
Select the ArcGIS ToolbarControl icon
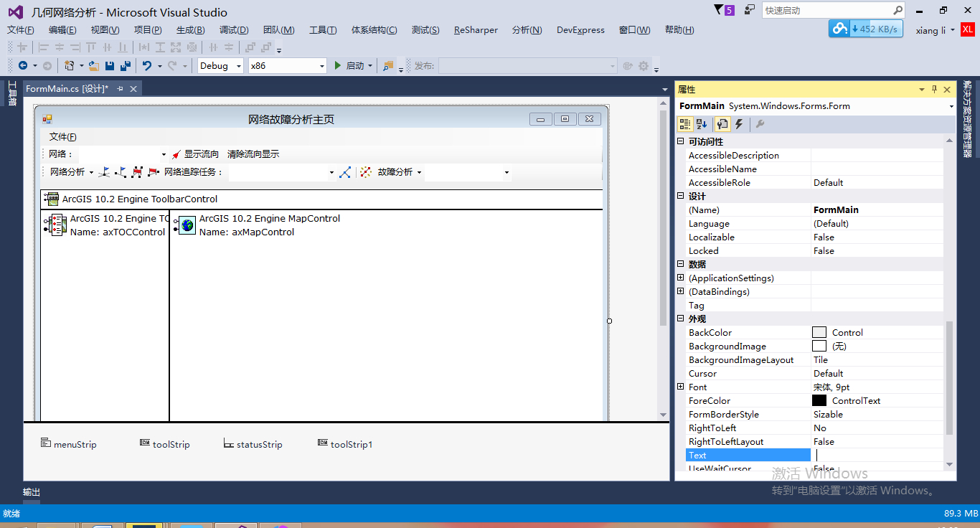[51, 199]
